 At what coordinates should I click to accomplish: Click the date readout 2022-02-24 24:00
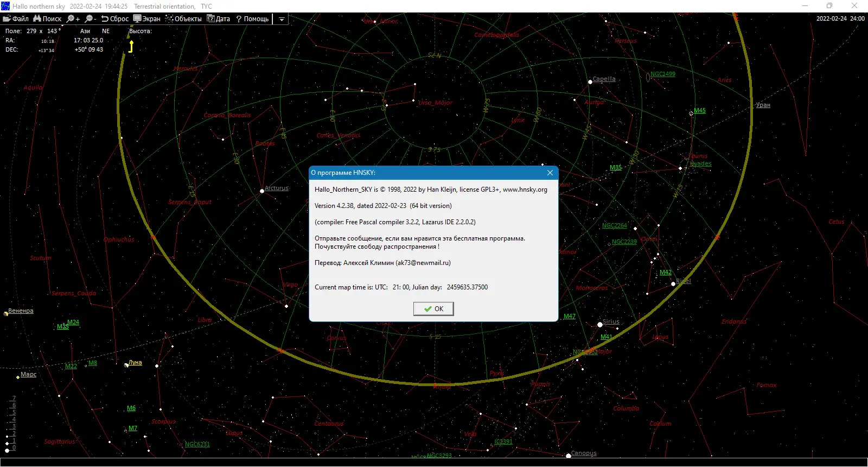[840, 18]
